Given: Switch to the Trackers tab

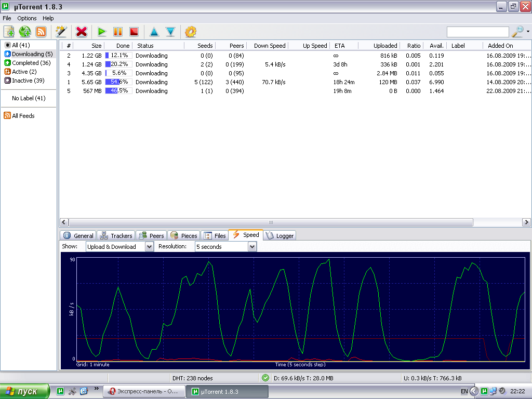Looking at the screenshot, I should (x=116, y=235).
